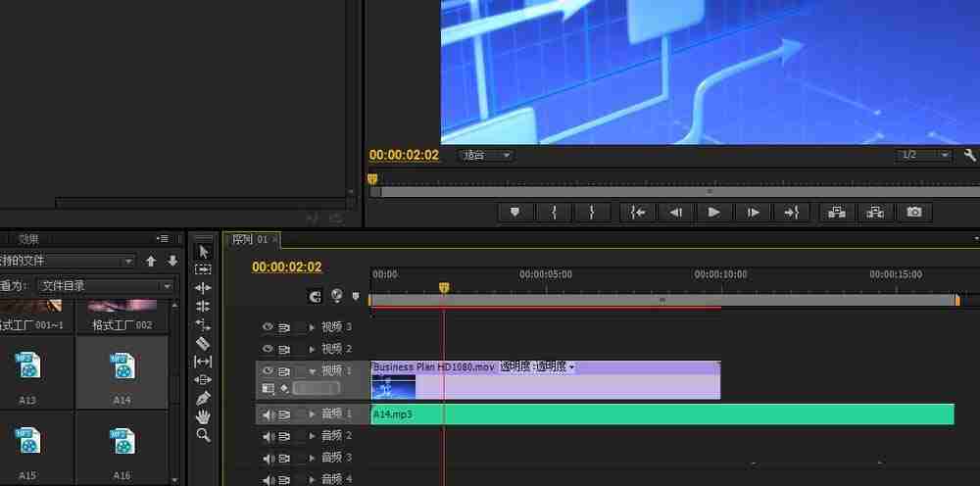Click the Extract button
This screenshot has width=980, height=486.
point(875,213)
